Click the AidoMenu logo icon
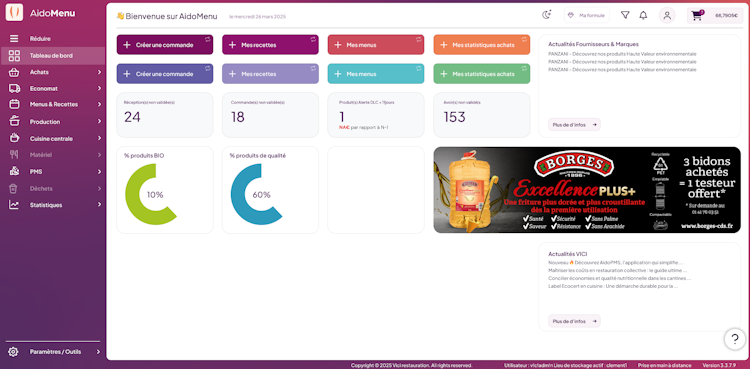 (x=14, y=12)
